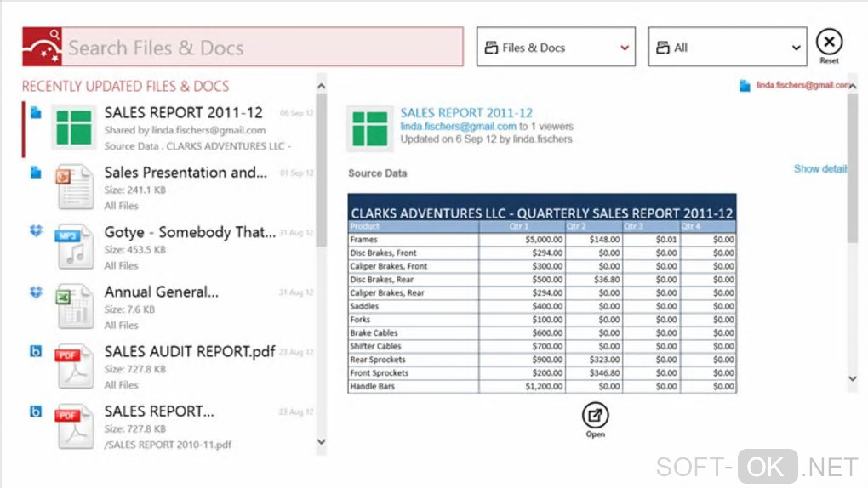The height and width of the screenshot is (488, 868).
Task: Select 'Annual General...' list title
Action: click(x=161, y=292)
